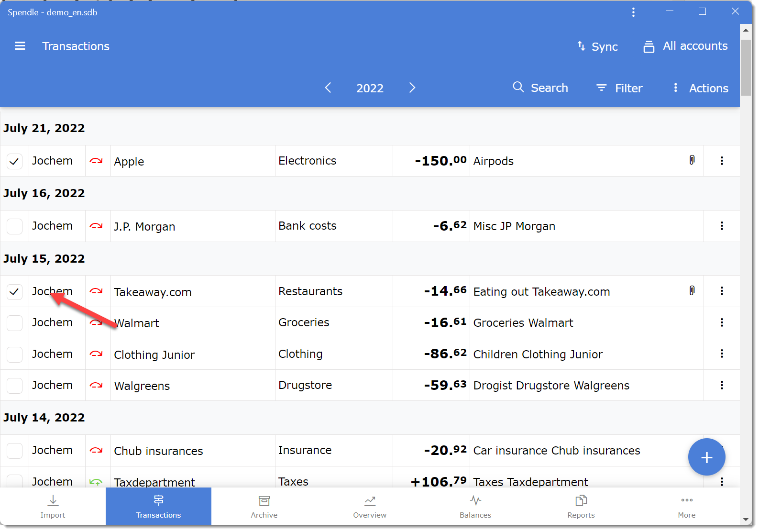Open the All accounts selector
The height and width of the screenshot is (532, 759).
point(685,46)
